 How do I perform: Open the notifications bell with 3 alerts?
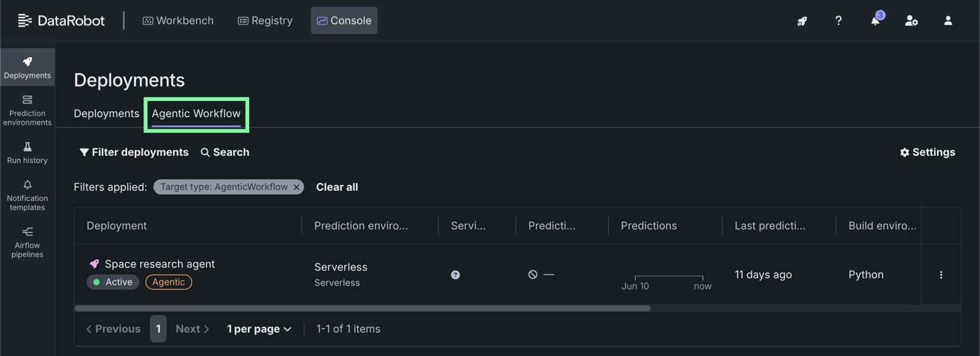tap(874, 21)
